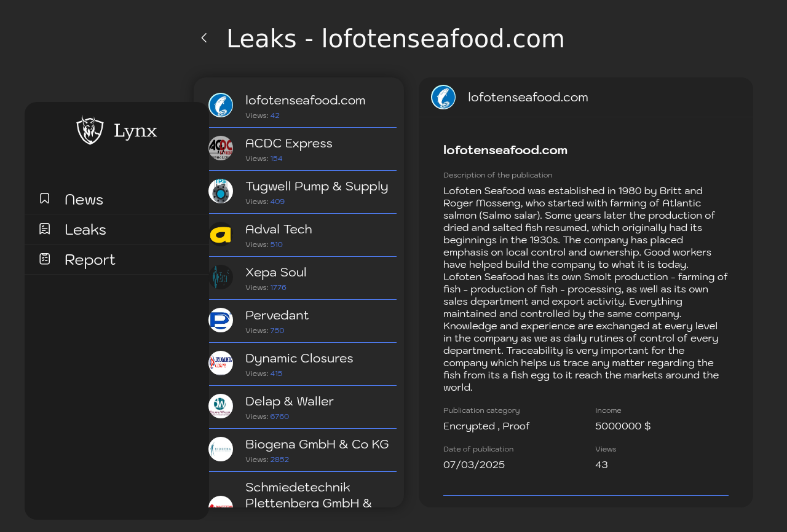Viewport: 787px width, 532px height.
Task: Open the Delap & Waller leak entry
Action: click(x=303, y=407)
